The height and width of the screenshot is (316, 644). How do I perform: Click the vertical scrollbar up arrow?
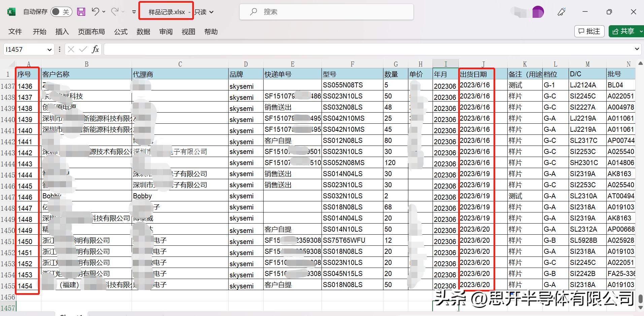point(640,63)
